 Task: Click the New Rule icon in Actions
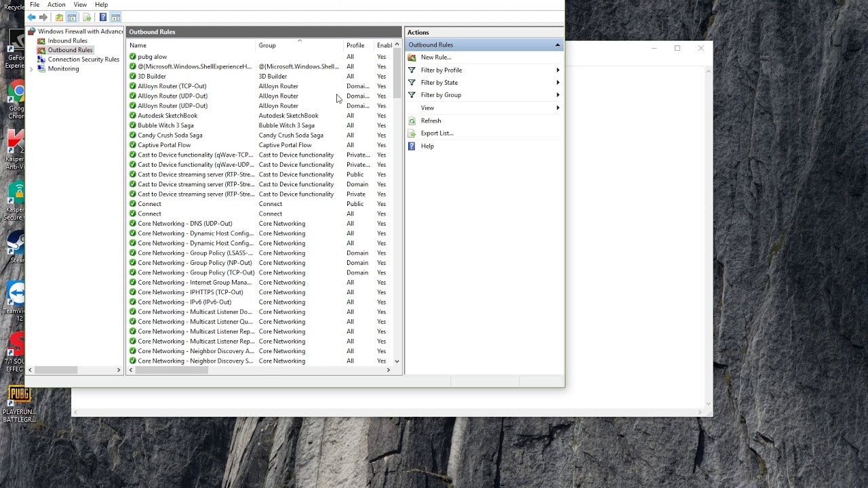(x=412, y=58)
